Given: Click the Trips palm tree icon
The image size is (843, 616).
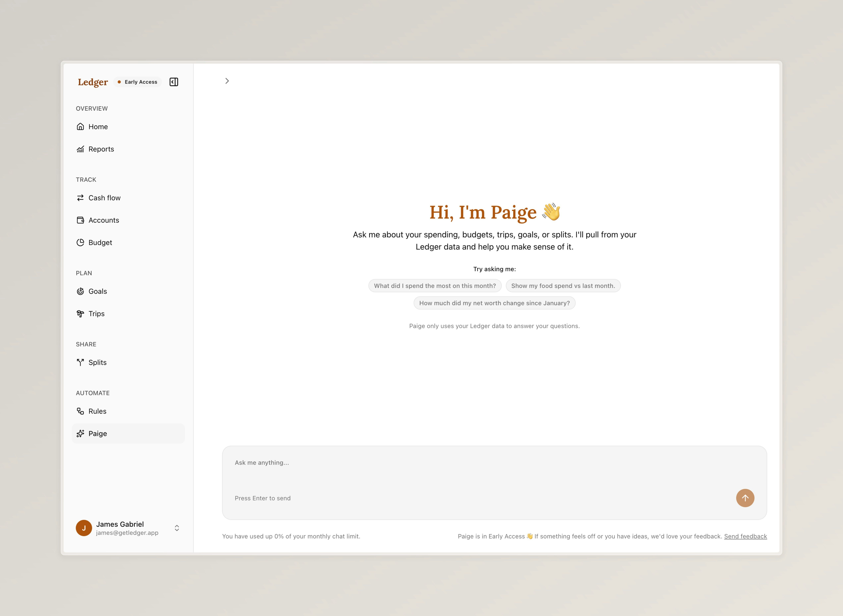Looking at the screenshot, I should click(x=80, y=314).
